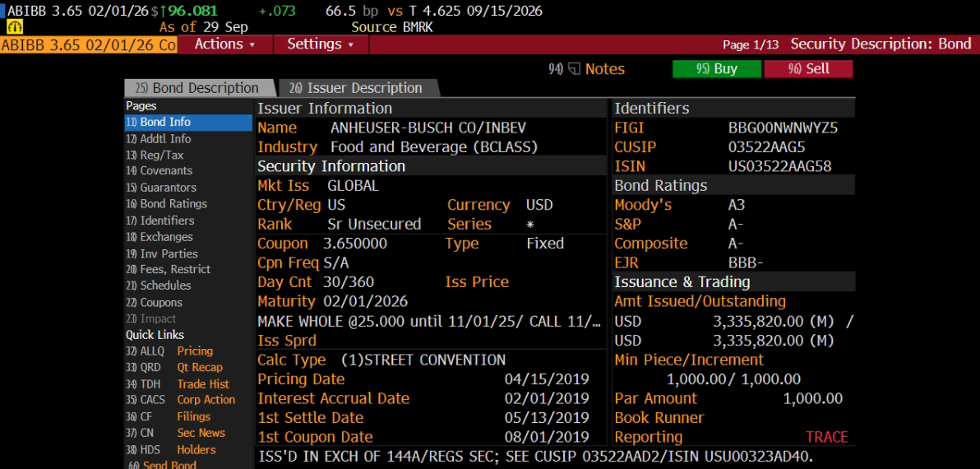Open the Reg/Tax page

(155, 155)
